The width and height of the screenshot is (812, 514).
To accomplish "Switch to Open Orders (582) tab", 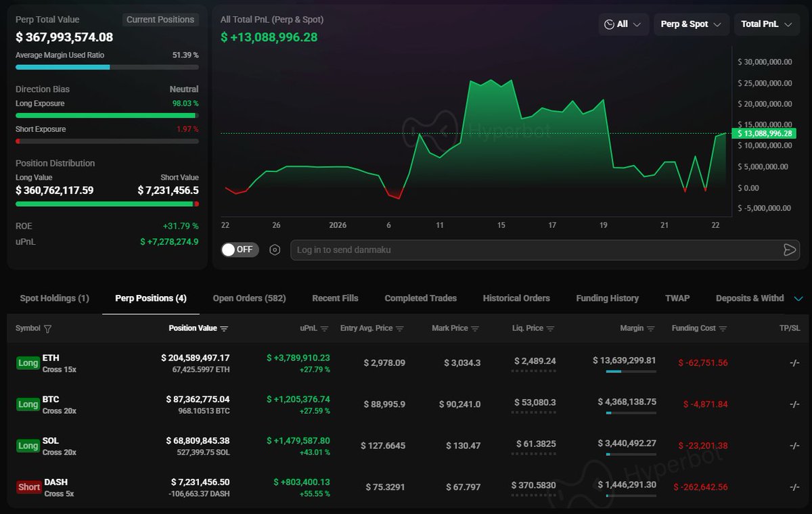I will coord(249,298).
